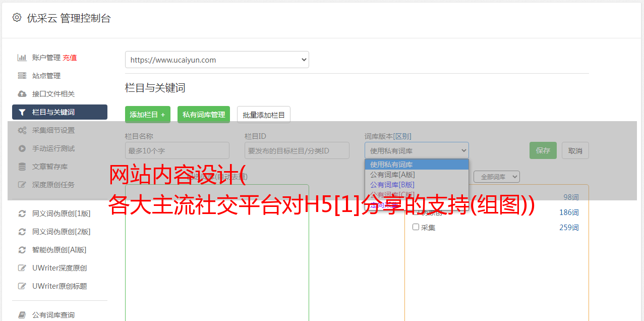Open the 词库版本 dropdown showing 使用私有词库
The height and width of the screenshot is (321, 644).
point(417,150)
